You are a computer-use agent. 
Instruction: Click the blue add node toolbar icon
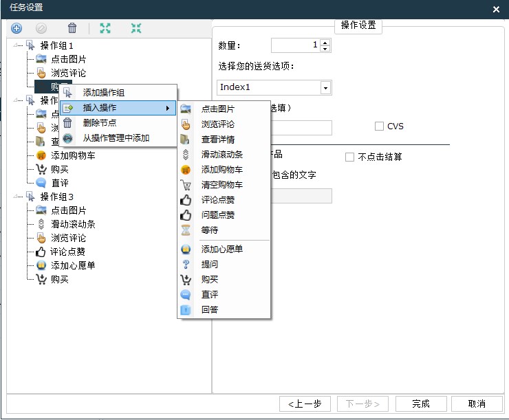coord(17,28)
